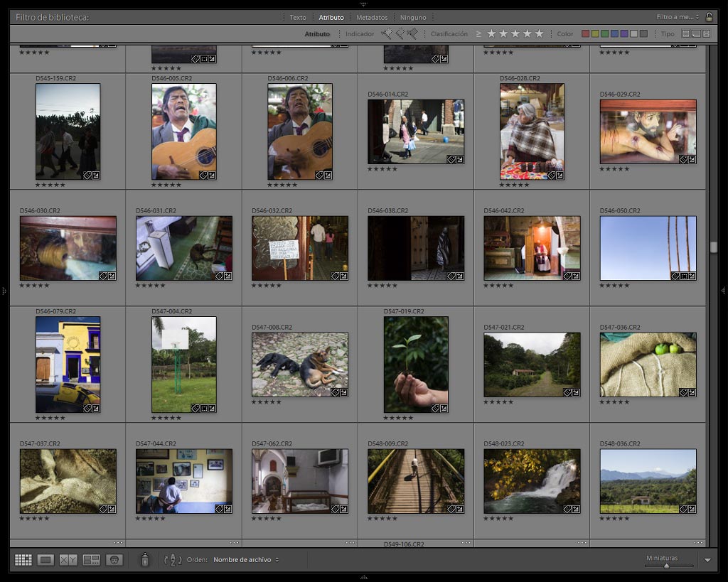The image size is (728, 582).
Task: Open the People face view
Action: point(114,560)
